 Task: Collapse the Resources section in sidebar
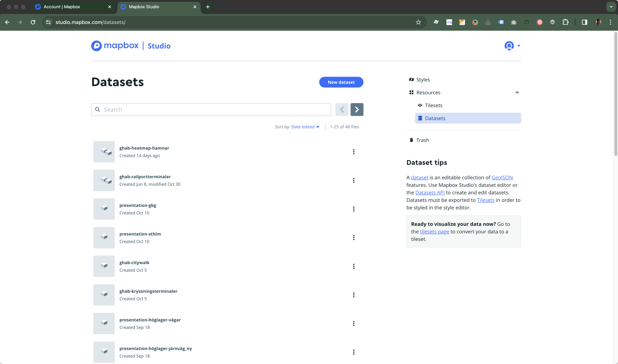coord(517,92)
